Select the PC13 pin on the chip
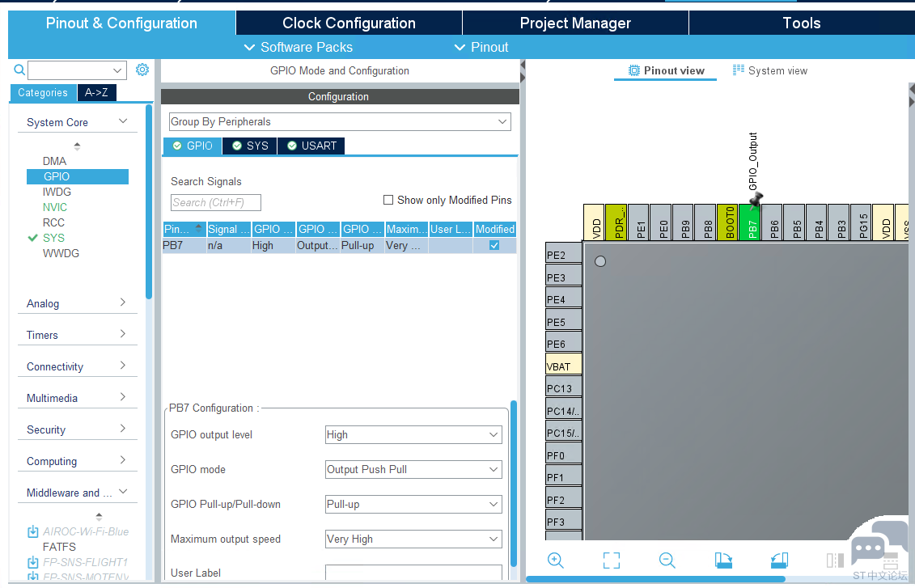The width and height of the screenshot is (915, 588). [564, 386]
